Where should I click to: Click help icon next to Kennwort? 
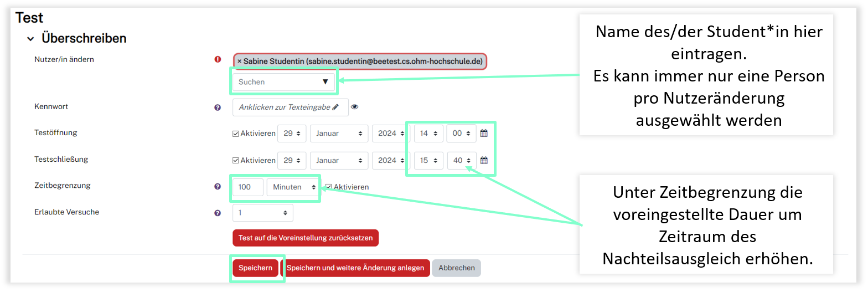tap(218, 107)
